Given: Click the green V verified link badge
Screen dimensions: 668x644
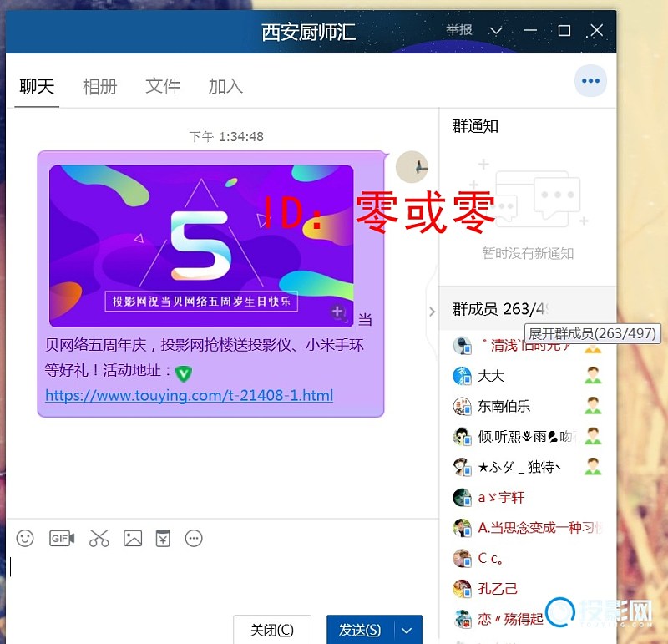Looking at the screenshot, I should pyautogui.click(x=183, y=373).
